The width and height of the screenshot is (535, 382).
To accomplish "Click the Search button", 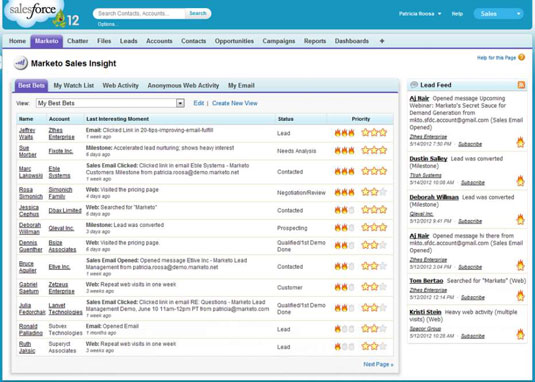I will pyautogui.click(x=198, y=13).
